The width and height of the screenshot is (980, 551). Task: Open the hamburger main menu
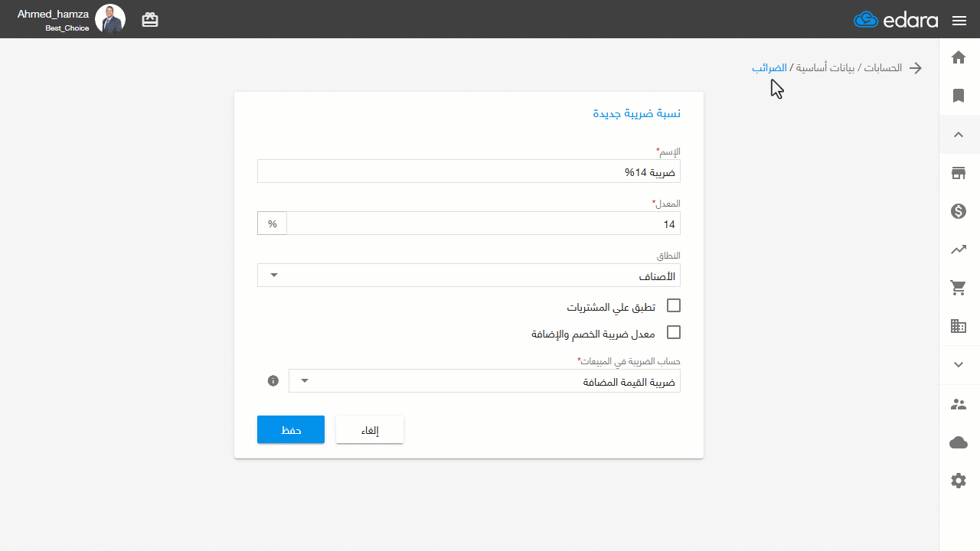click(x=959, y=21)
